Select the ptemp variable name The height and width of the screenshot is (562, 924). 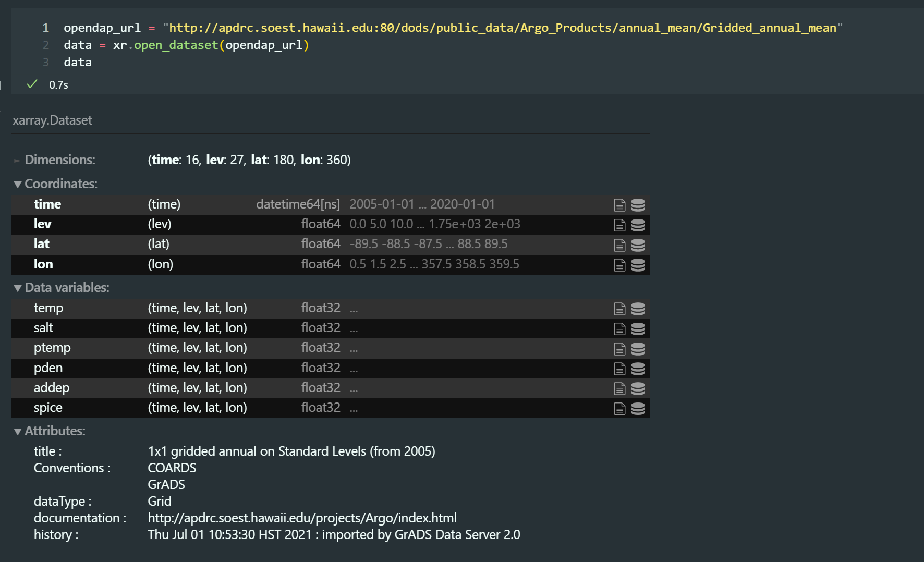[x=52, y=348]
